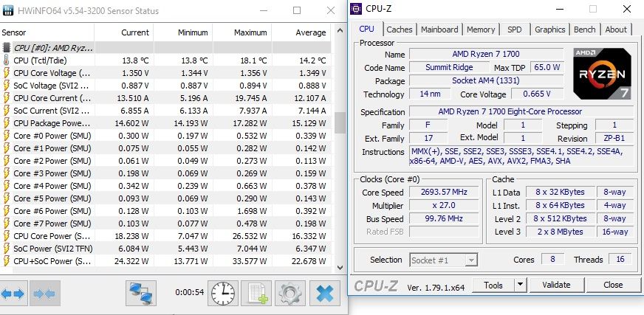Viewport: 644px width, 315px height.
Task: Open the Mainboard tab in CPU-Z
Action: (x=439, y=30)
